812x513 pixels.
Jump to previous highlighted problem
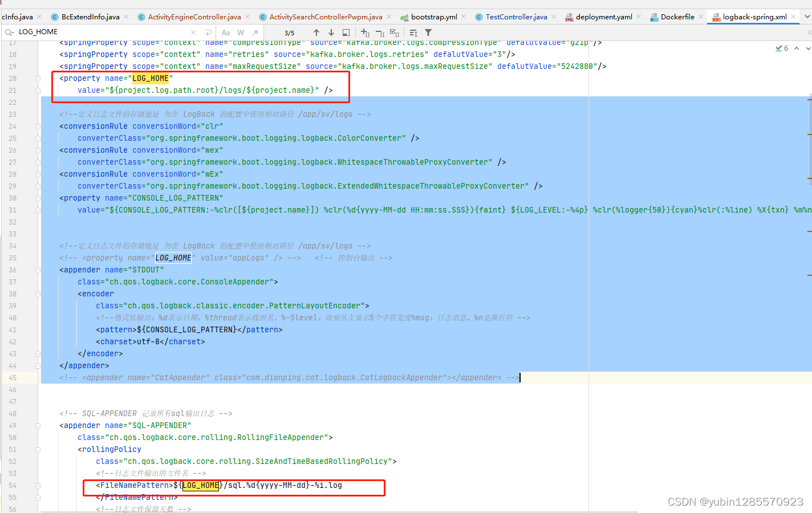click(x=797, y=48)
